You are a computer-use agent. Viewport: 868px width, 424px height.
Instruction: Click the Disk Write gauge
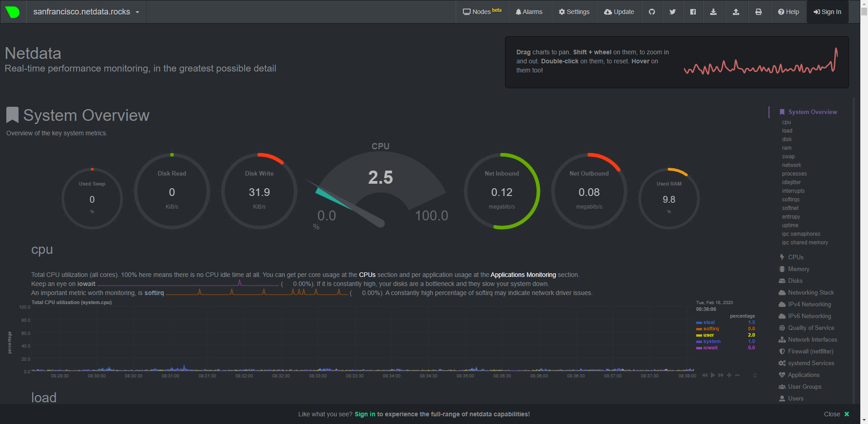coord(259,191)
